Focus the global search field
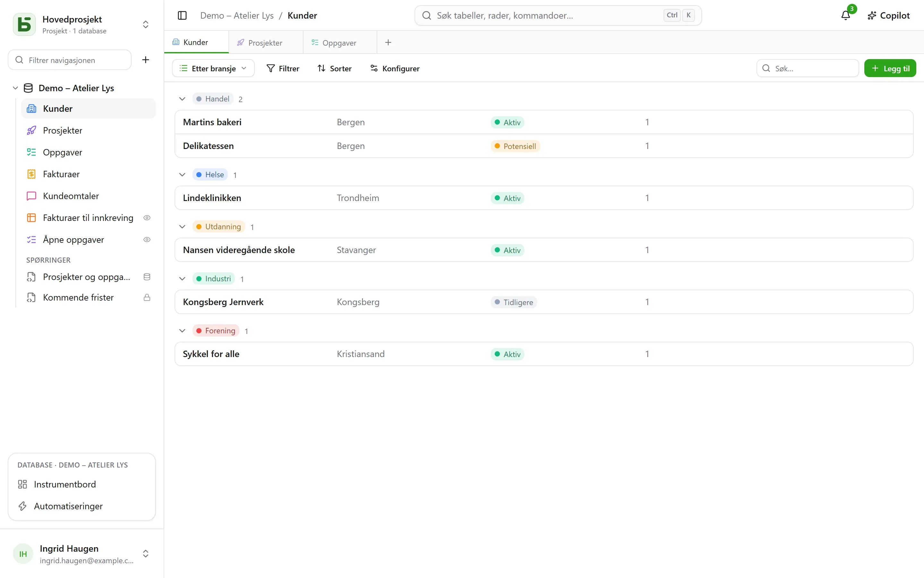This screenshot has height=578, width=924. [558, 15]
